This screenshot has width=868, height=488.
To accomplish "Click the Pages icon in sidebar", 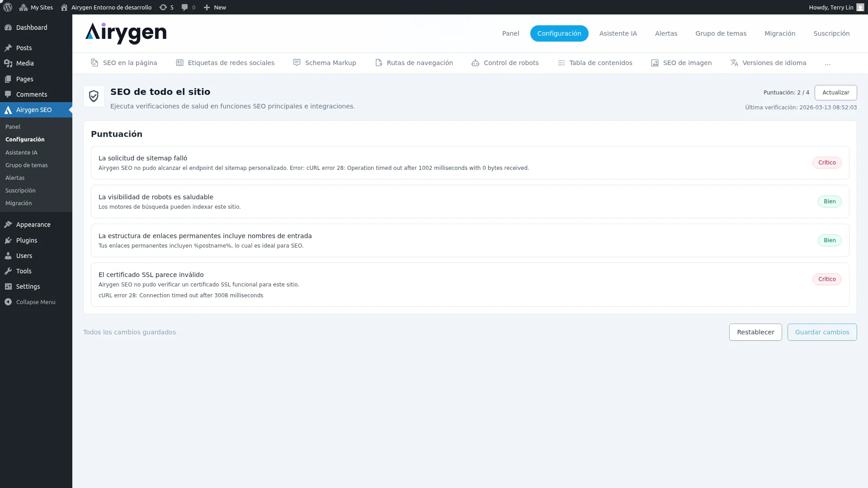I will pos(8,79).
